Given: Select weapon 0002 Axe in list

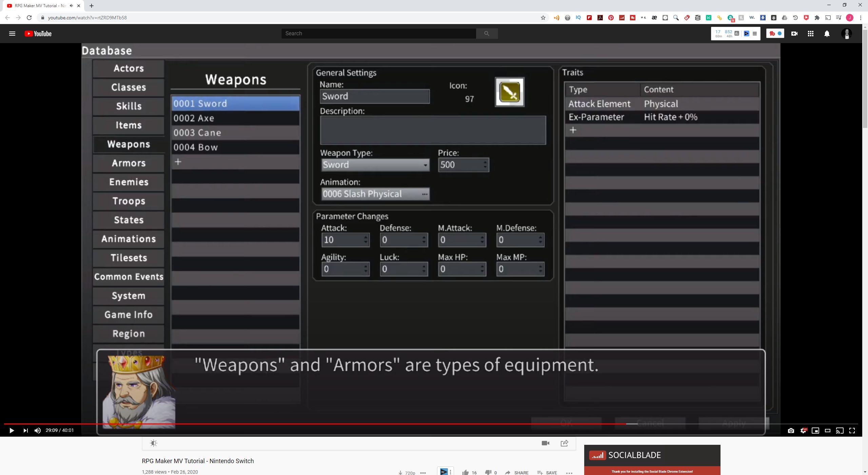Looking at the screenshot, I should (x=235, y=118).
